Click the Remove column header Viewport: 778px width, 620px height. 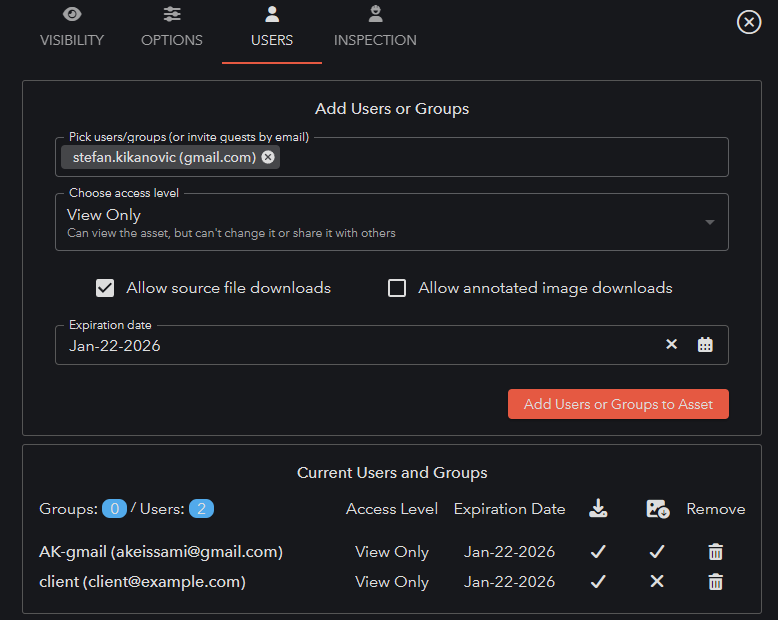click(x=715, y=509)
